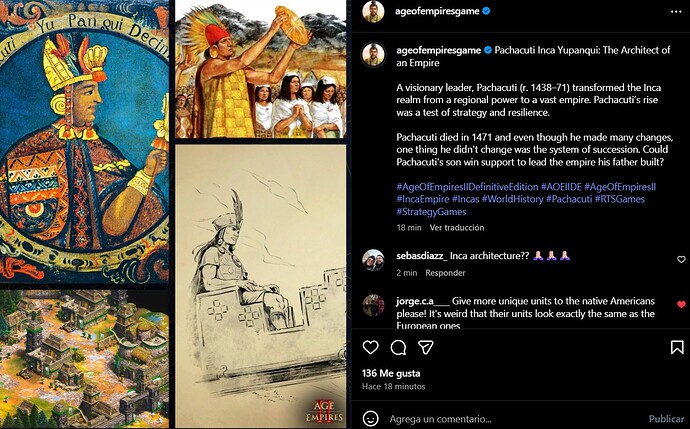Screen dimensions: 690x429
Task: Open jorge.c.a avatar
Action: 373,305
